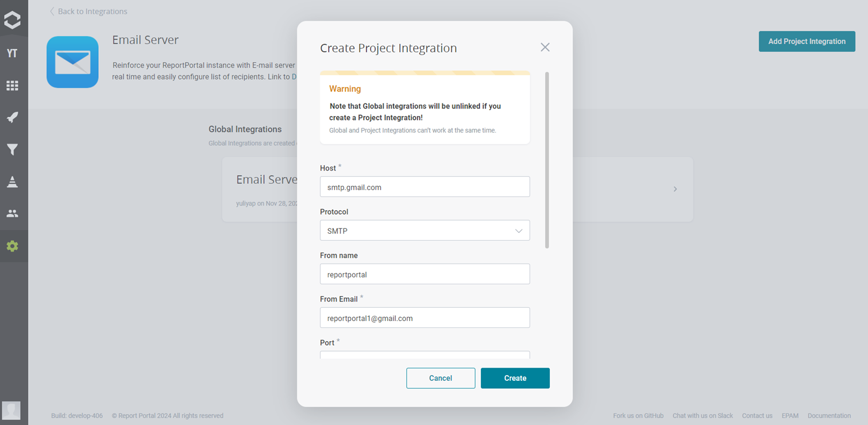Image resolution: width=868 pixels, height=425 pixels.
Task: Cancel the integration dialog
Action: coord(441,378)
